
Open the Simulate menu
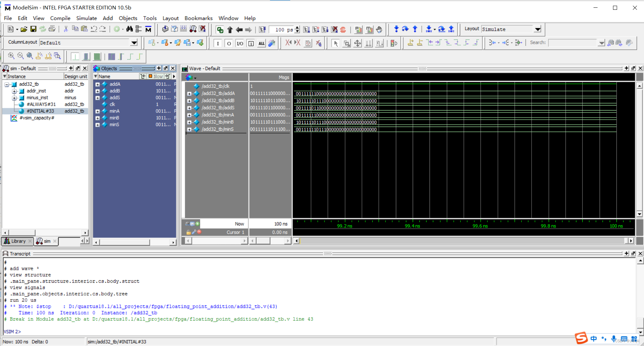tap(87, 18)
